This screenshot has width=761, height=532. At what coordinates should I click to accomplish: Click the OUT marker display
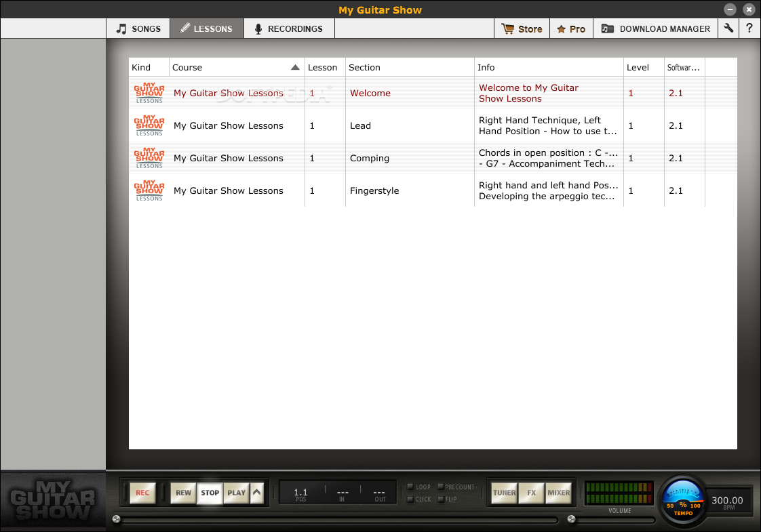(380, 494)
